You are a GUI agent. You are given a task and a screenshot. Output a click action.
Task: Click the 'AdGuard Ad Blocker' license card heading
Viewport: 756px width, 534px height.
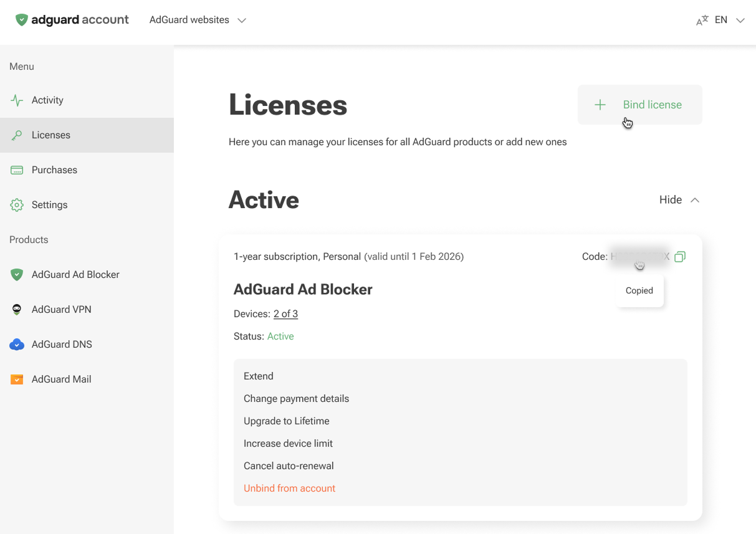pyautogui.click(x=303, y=290)
